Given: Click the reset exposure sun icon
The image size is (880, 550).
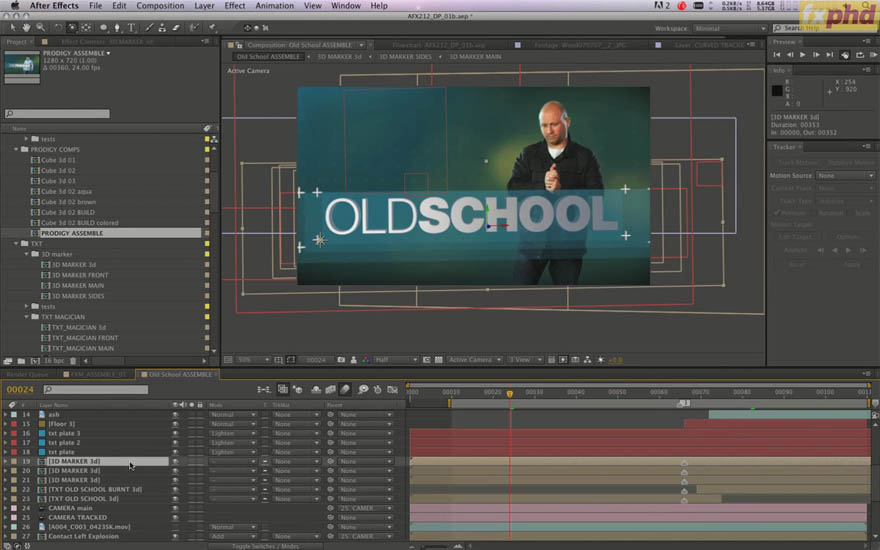Looking at the screenshot, I should (601, 360).
